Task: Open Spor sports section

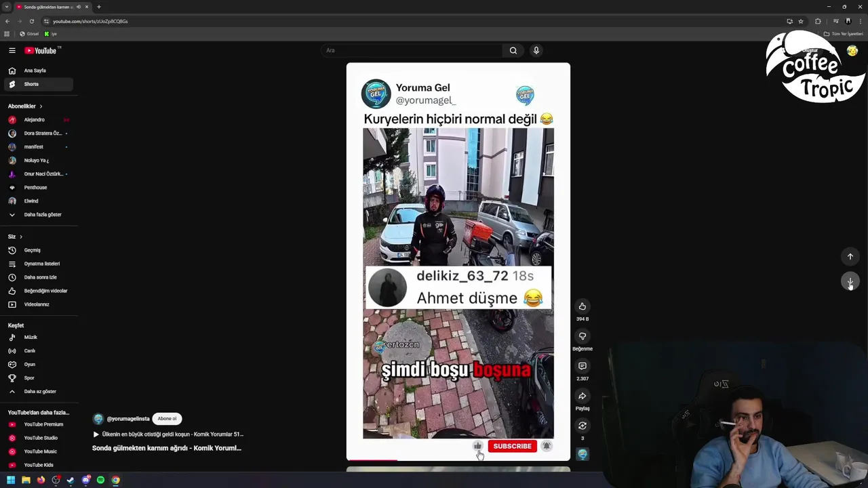Action: tap(38, 378)
